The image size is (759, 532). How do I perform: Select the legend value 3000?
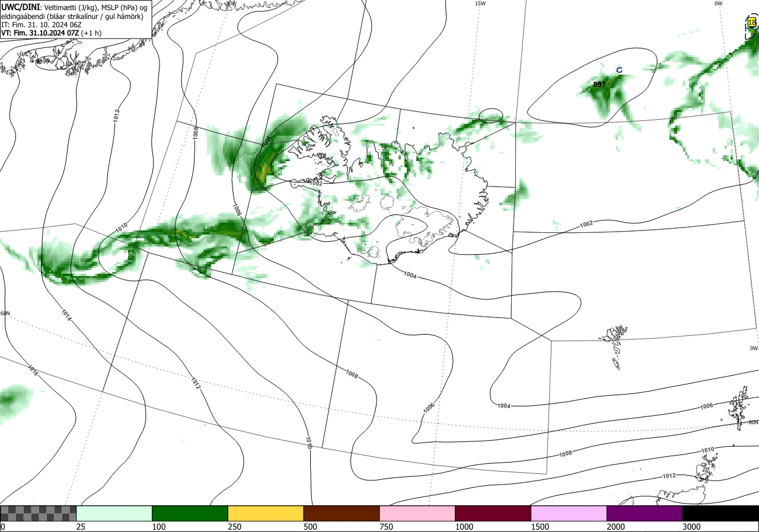coord(691,527)
